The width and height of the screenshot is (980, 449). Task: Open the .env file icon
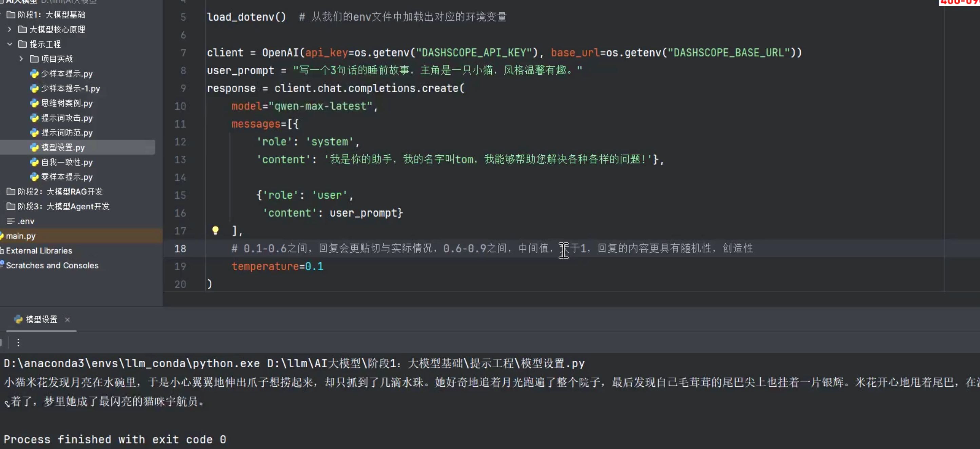[11, 221]
